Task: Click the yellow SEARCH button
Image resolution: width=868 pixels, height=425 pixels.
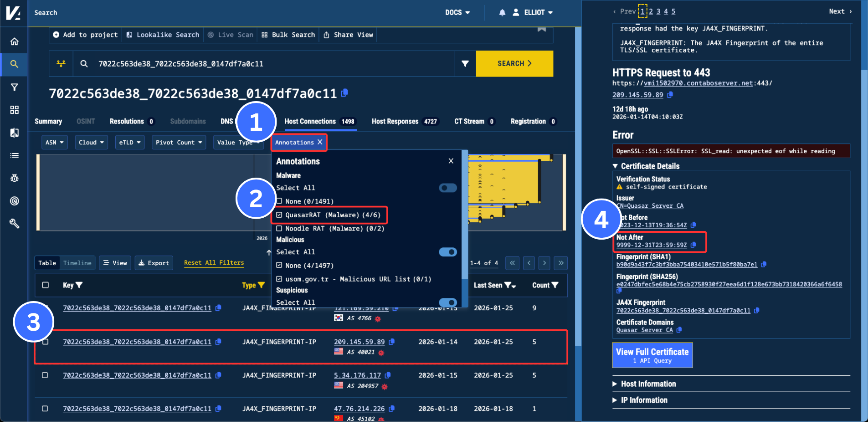Action: [514, 64]
